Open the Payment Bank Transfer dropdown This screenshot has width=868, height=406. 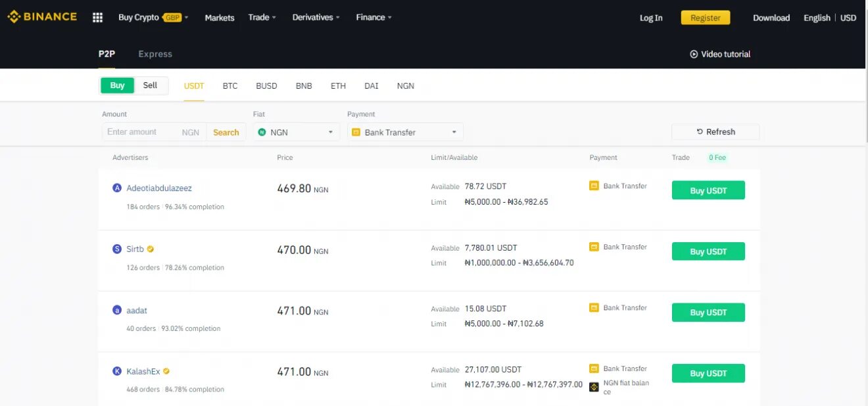405,132
